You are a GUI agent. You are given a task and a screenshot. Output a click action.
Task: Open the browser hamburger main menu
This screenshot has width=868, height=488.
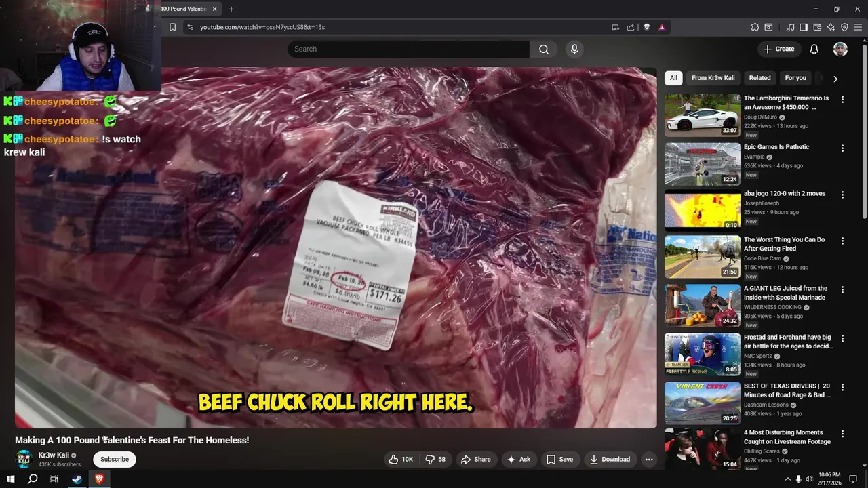(x=858, y=27)
